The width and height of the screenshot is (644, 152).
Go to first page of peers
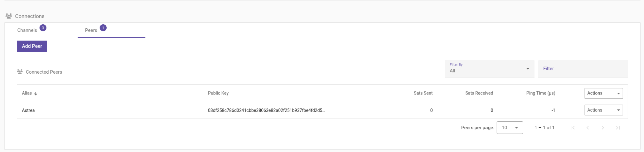pyautogui.click(x=573, y=128)
